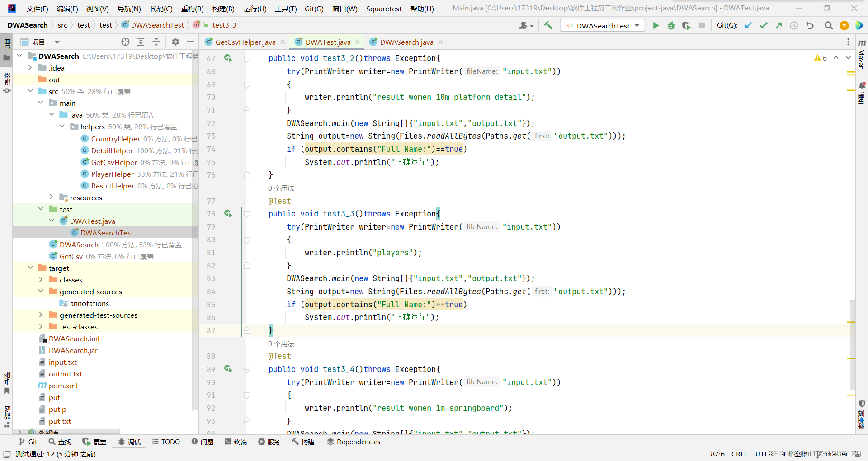This screenshot has width=868, height=461.
Task: Open the Git tool window button
Action: point(28,442)
